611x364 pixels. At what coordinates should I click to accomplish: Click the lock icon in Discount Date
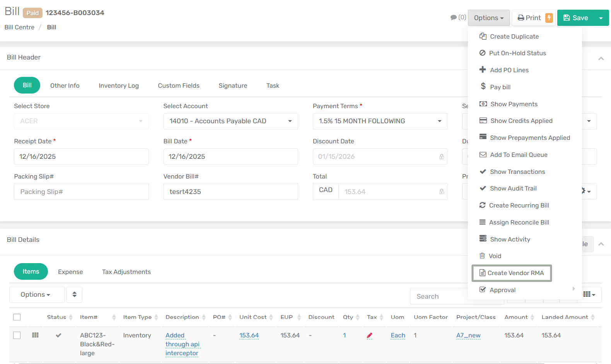(x=441, y=156)
